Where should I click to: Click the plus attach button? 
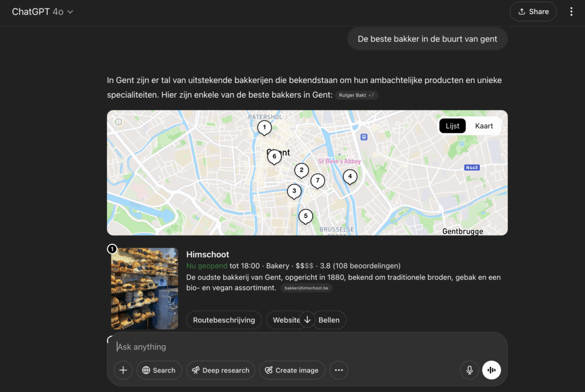(123, 370)
